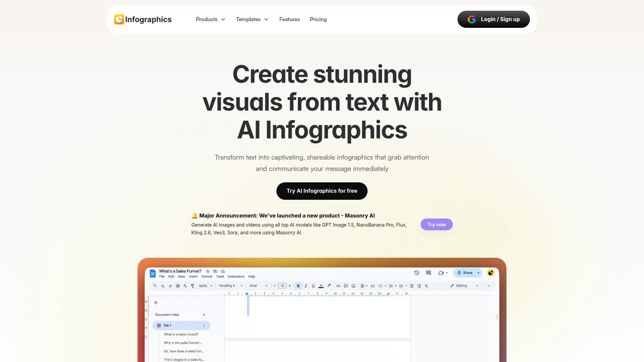The image size is (644, 362).
Task: Select Tab 1 in document tabs
Action: [181, 325]
